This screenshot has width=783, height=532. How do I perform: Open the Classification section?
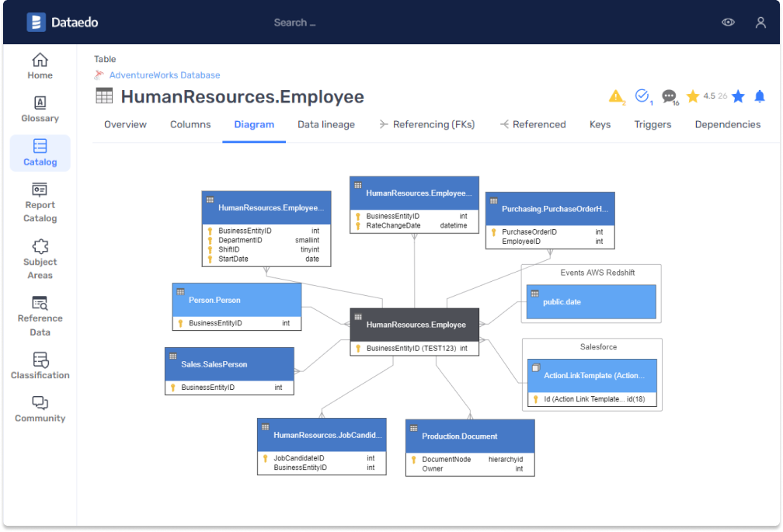click(40, 360)
